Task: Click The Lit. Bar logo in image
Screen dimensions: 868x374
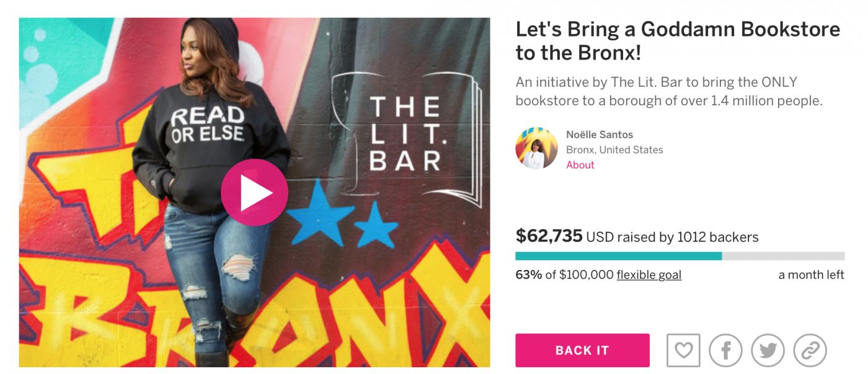Action: [x=406, y=134]
